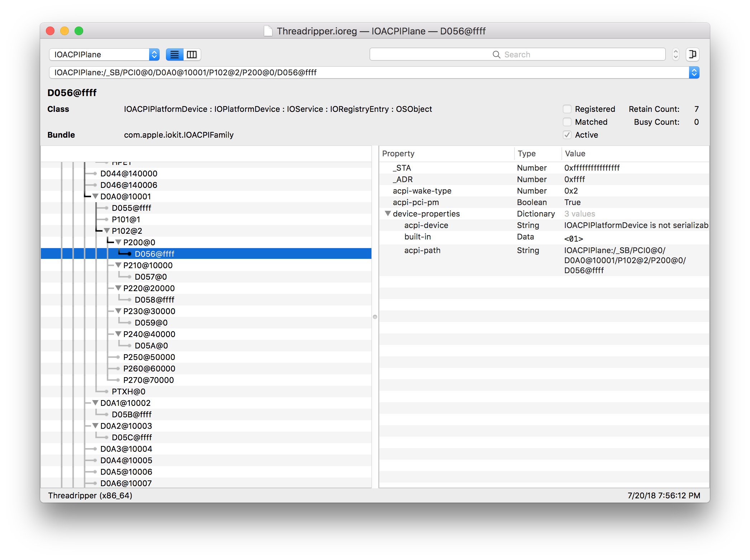Toggle the inspector sidebar panel button
The image size is (750, 560).
692,54
